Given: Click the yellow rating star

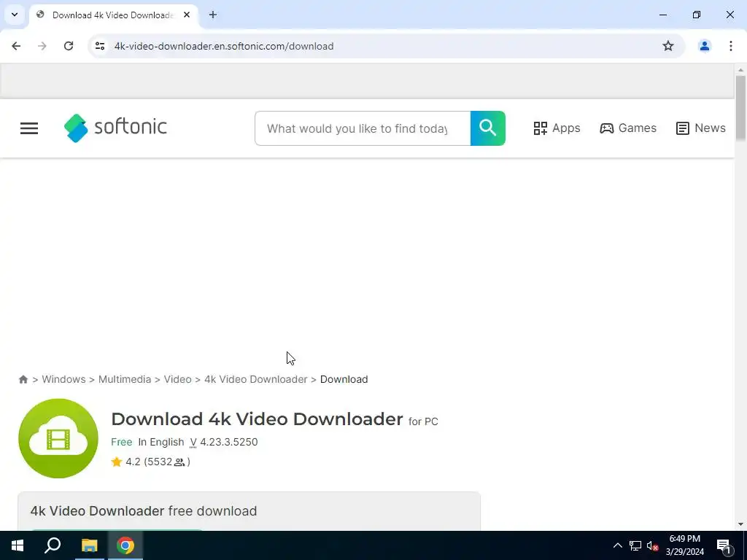Looking at the screenshot, I should 117,462.
